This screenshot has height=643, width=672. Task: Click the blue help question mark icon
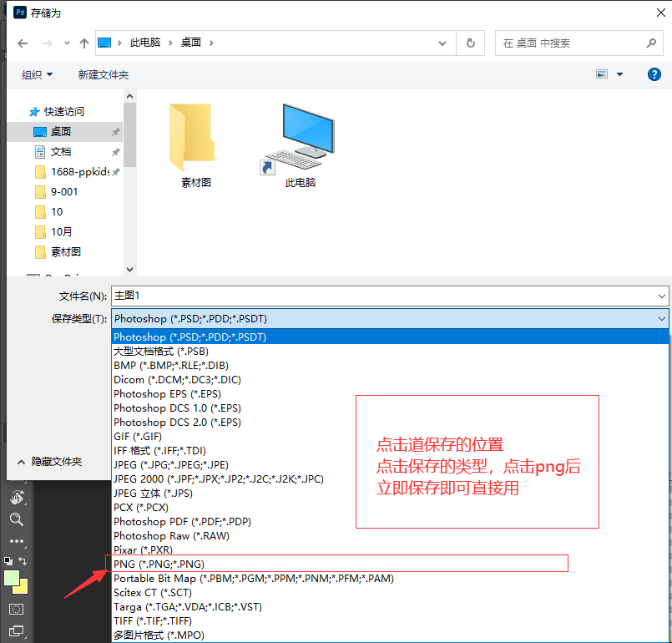tap(654, 74)
